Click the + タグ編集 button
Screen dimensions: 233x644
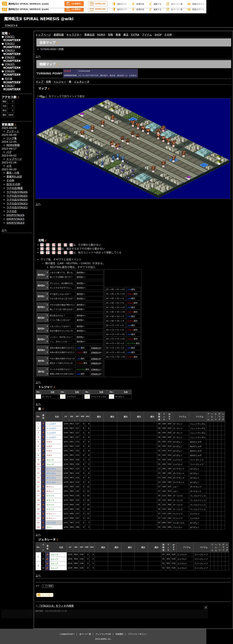pyautogui.click(x=48, y=586)
